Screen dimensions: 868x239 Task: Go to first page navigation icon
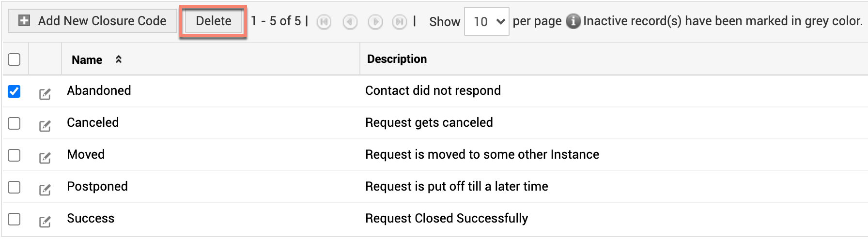(324, 22)
